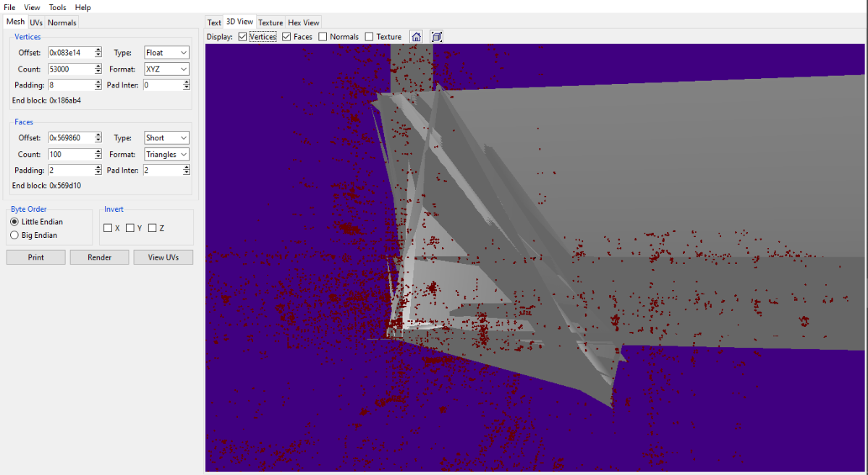Select Little Endian byte order
Image resolution: width=868 pixels, height=475 pixels.
click(14, 222)
